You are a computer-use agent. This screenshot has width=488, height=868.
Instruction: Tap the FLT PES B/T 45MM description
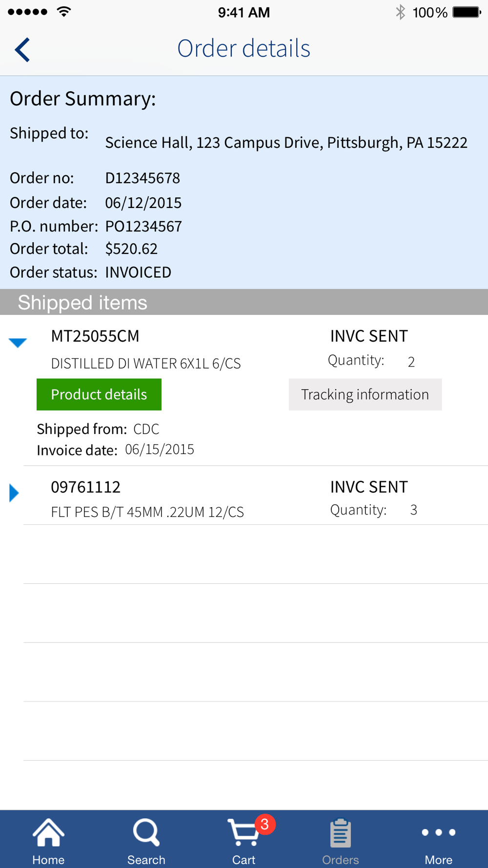147,512
